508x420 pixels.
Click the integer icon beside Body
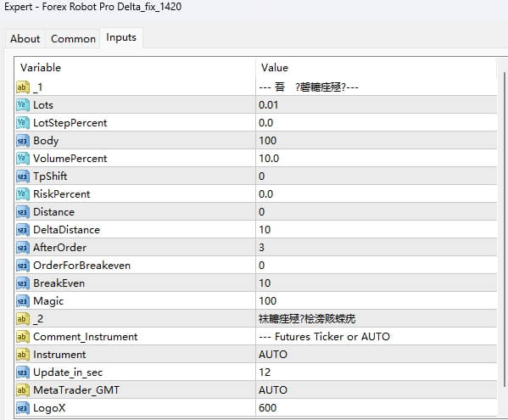click(x=23, y=141)
